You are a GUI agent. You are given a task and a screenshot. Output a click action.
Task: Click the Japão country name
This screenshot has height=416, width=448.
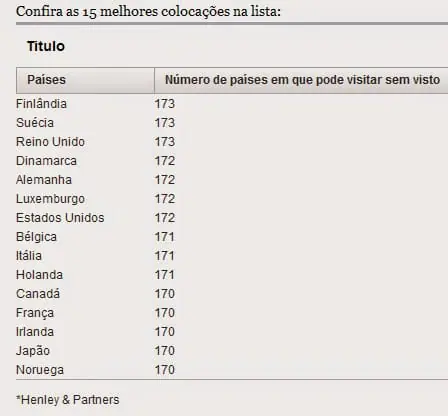[x=33, y=351]
